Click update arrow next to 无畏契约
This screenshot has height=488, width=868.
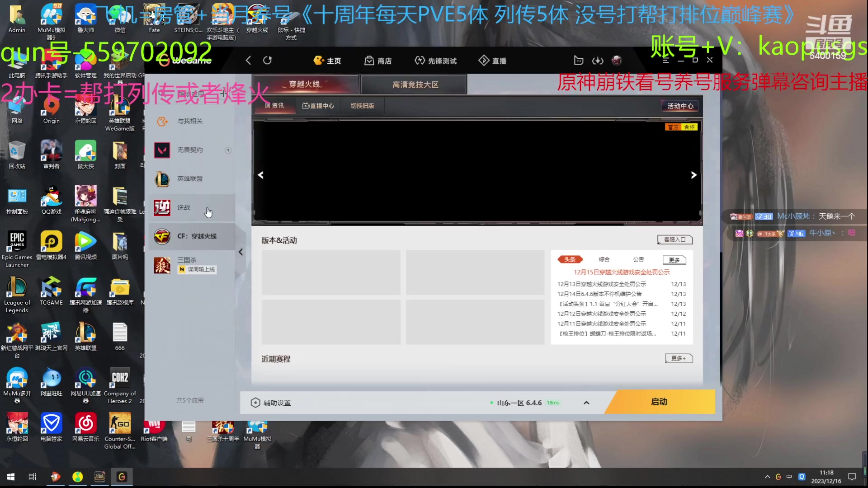(x=228, y=150)
